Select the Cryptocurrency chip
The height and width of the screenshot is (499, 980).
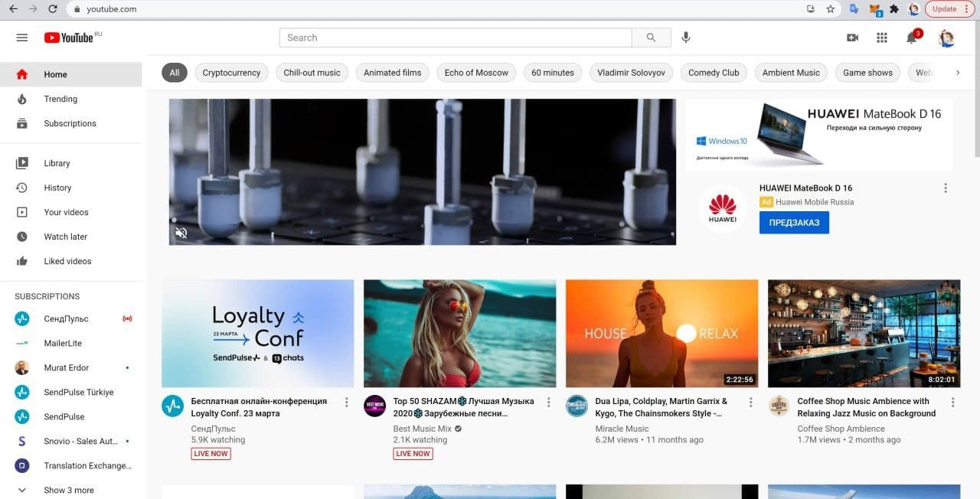(x=231, y=73)
